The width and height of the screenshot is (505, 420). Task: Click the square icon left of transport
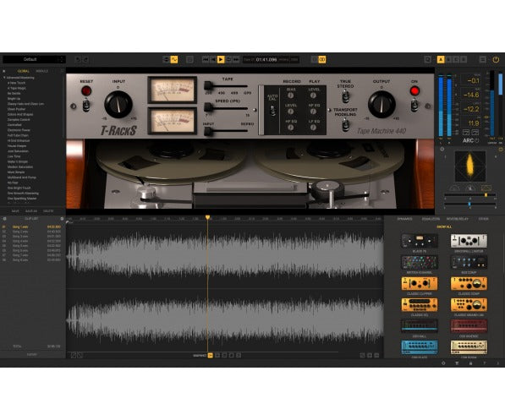189,59
